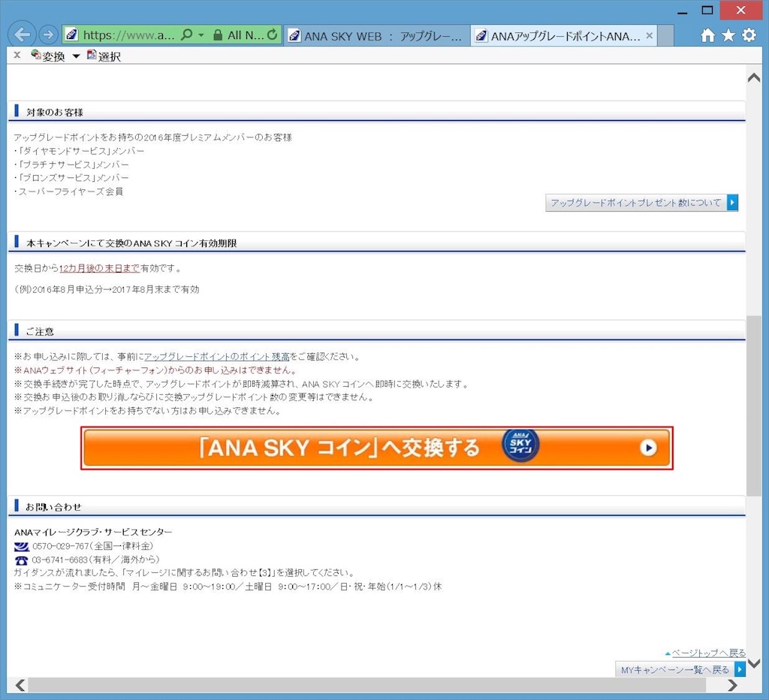Click the free-dial icon beside 0570-029-767
The image size is (769, 700).
tap(22, 547)
